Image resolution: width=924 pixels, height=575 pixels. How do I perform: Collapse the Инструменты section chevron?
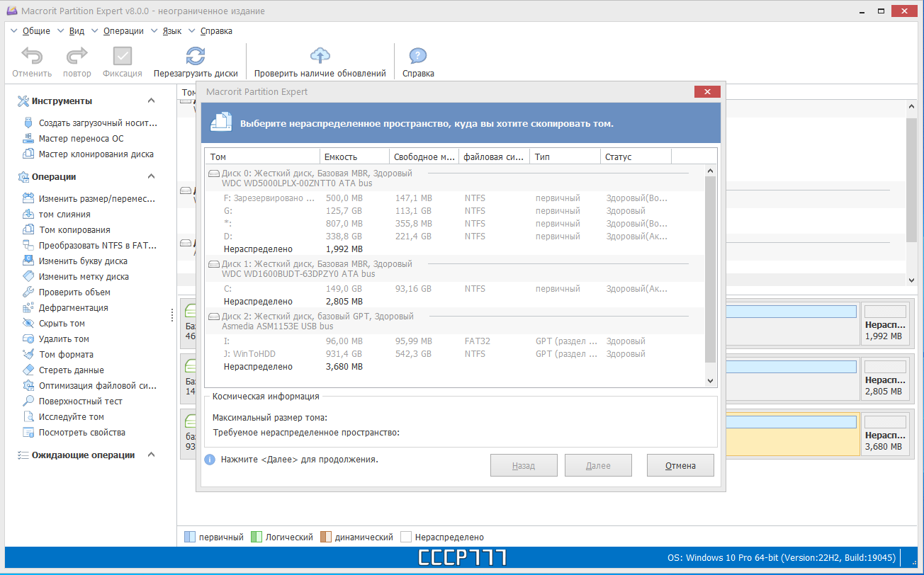click(x=151, y=101)
